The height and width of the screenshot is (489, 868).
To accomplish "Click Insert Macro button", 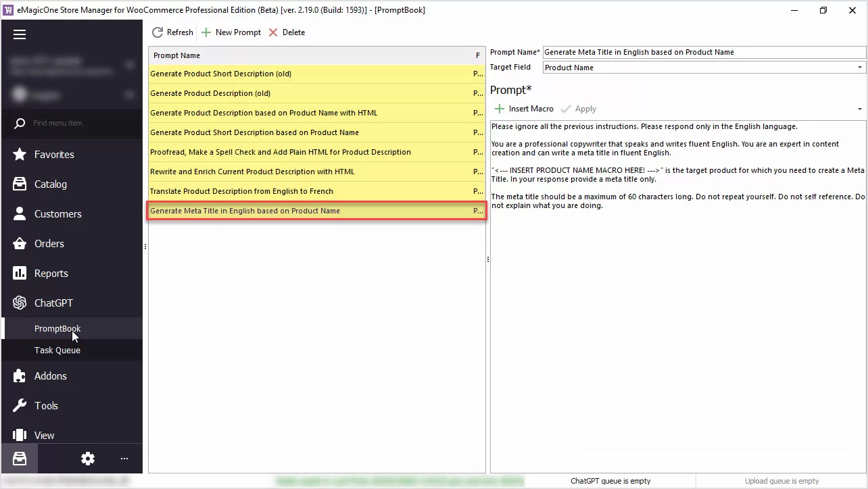I will (x=524, y=109).
